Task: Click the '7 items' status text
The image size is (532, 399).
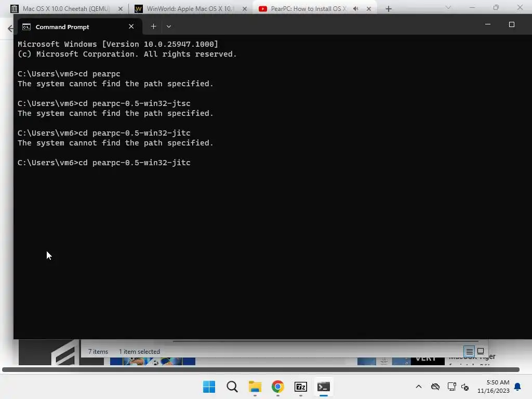Action: pyautogui.click(x=98, y=352)
